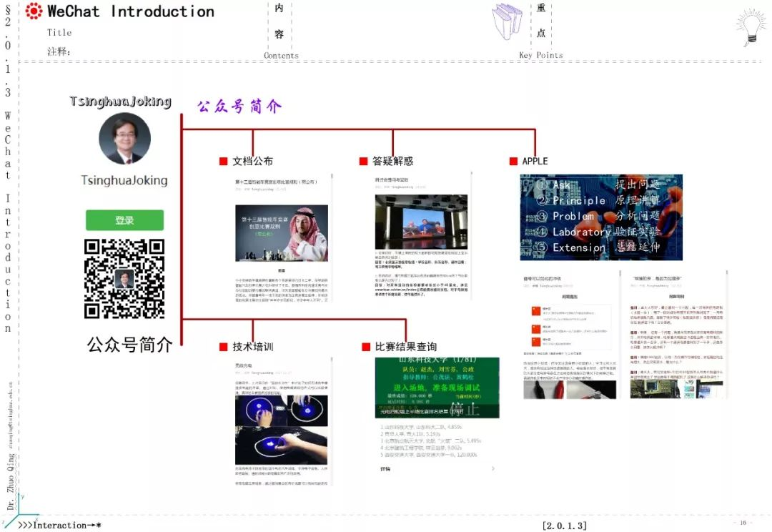
Task: Click the Key Points label
Action: (541, 55)
